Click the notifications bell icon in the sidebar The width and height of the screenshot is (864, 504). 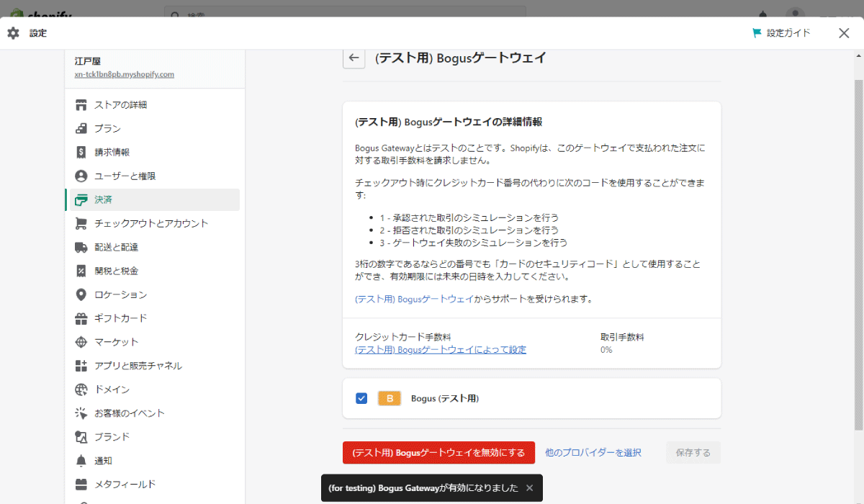[81, 461]
